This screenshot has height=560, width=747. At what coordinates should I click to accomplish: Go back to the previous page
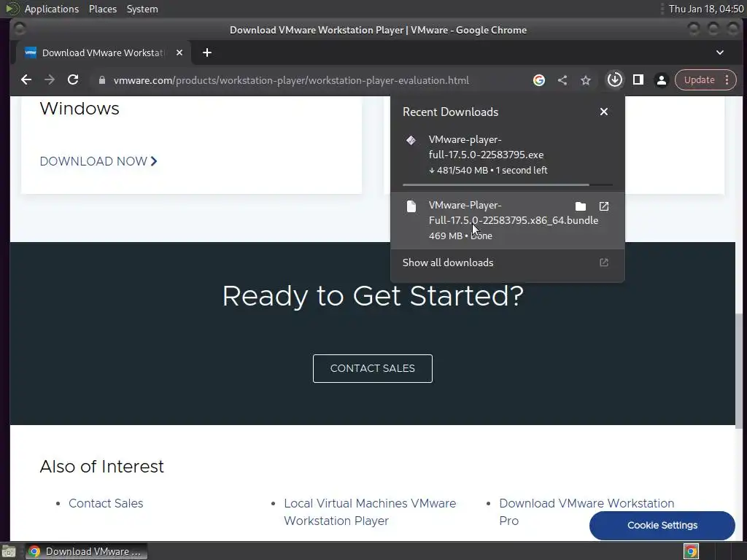(26, 80)
